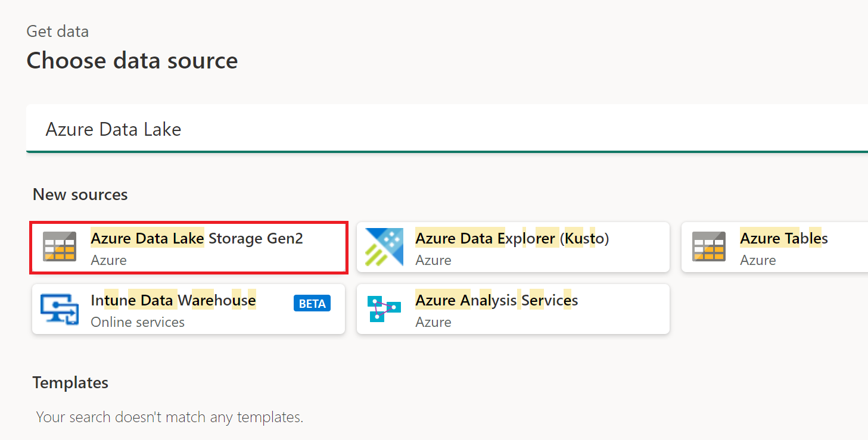
Task: Open the Azure Tables data source
Action: [774, 247]
